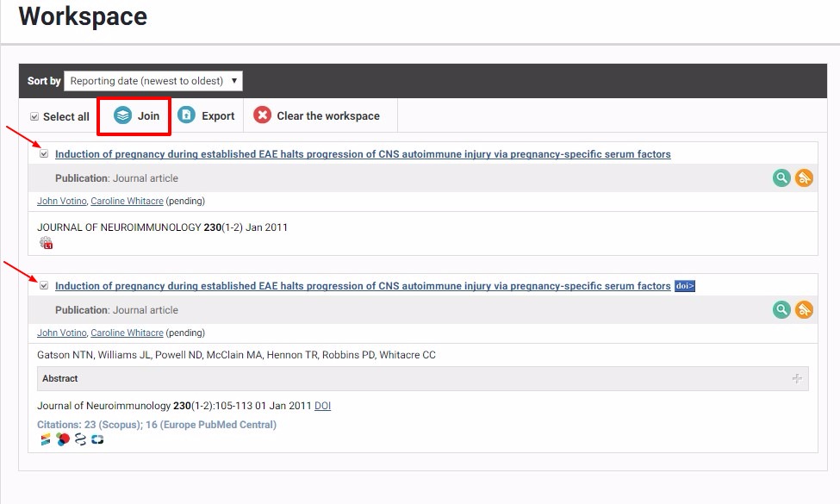
Task: Uncheck the first publication's checkbox
Action: (44, 153)
